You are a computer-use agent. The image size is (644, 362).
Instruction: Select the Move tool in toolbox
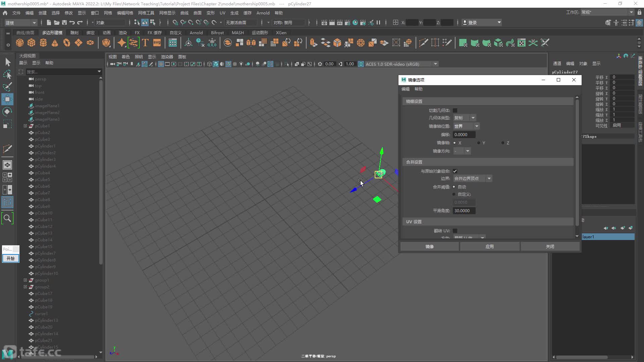click(x=7, y=99)
